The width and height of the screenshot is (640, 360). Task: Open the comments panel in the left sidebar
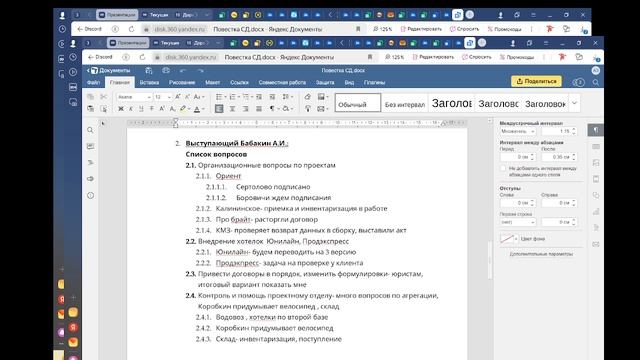[x=90, y=146]
